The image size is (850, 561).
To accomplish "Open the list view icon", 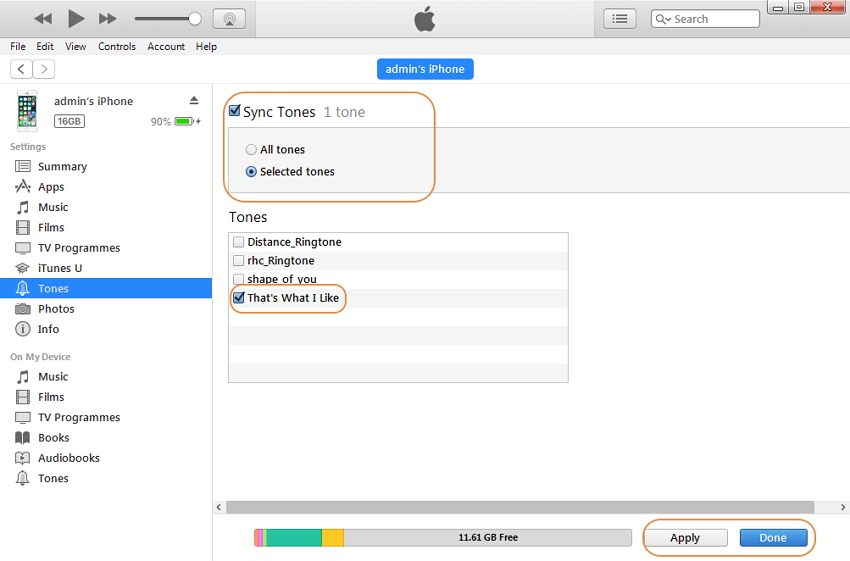I will [620, 18].
